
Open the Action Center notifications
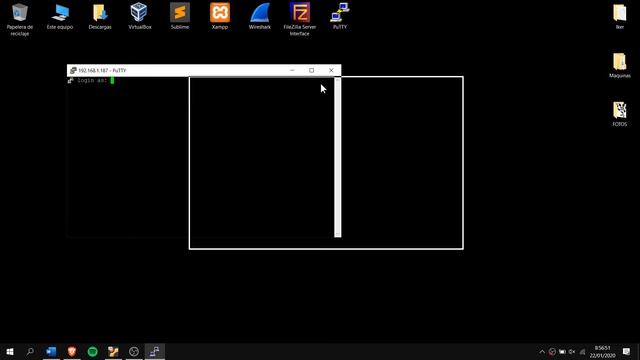tap(627, 352)
